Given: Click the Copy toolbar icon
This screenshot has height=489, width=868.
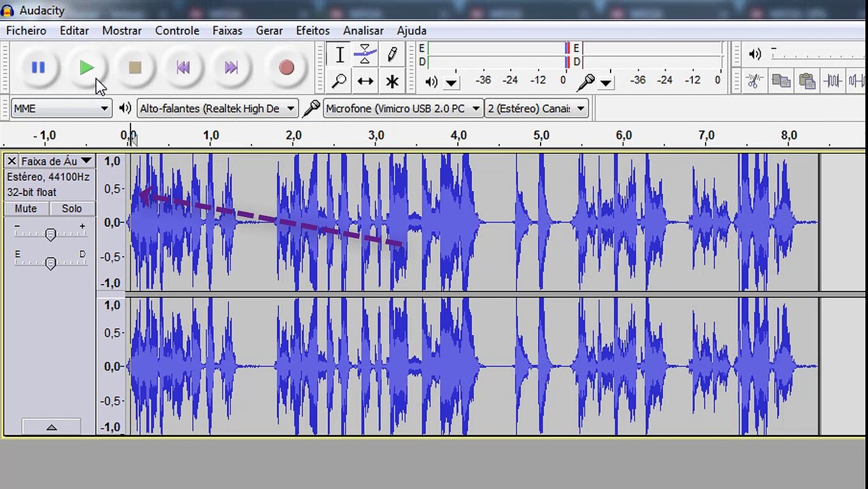Looking at the screenshot, I should pos(780,81).
